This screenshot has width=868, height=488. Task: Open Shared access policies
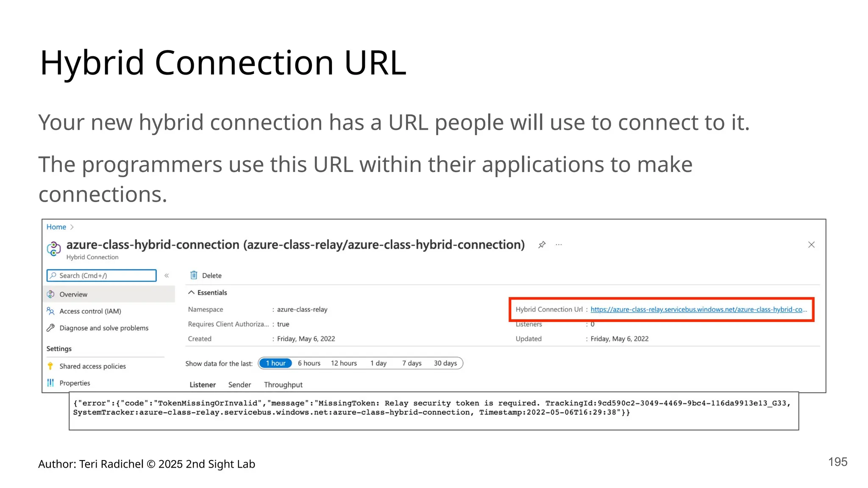92,366
